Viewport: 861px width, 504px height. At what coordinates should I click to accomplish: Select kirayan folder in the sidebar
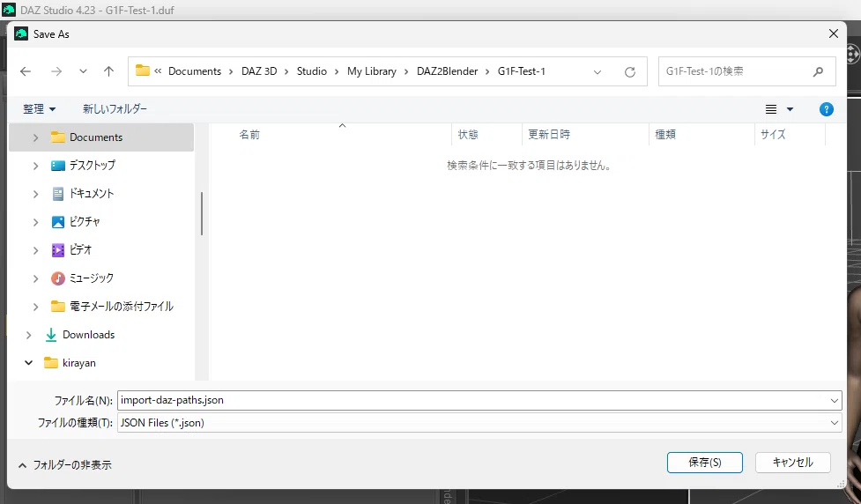click(79, 363)
